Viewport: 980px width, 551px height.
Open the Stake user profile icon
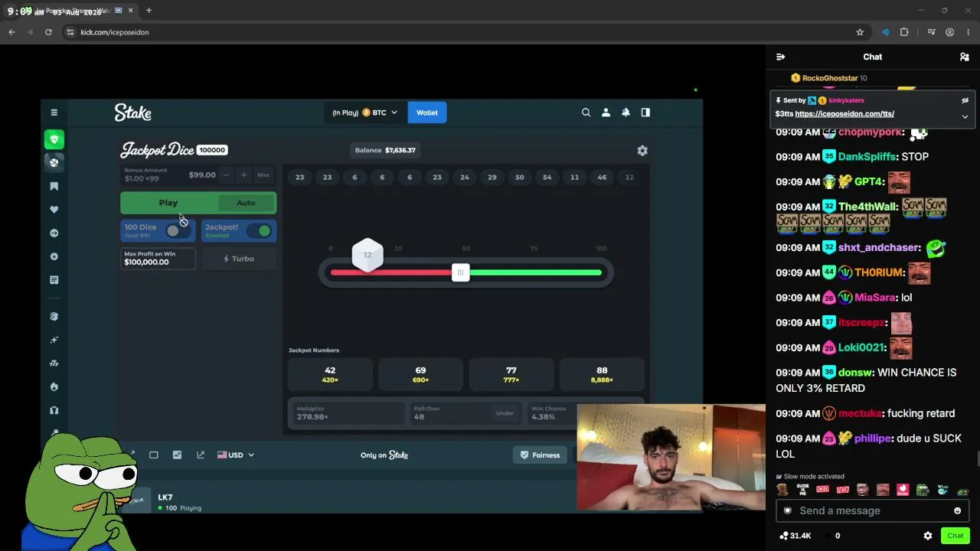606,112
